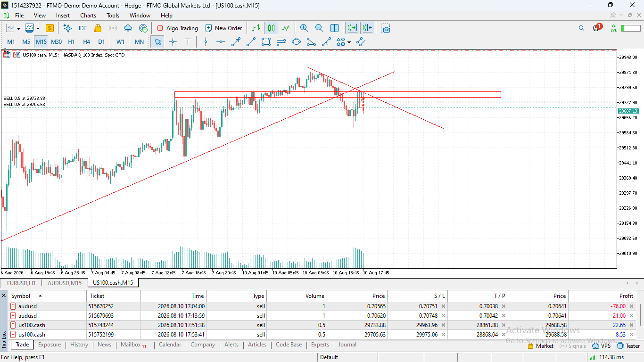Viewport: 644px width, 362px height.
Task: Remove take profit 28861.88 on us100.cash
Action: click(x=504, y=325)
